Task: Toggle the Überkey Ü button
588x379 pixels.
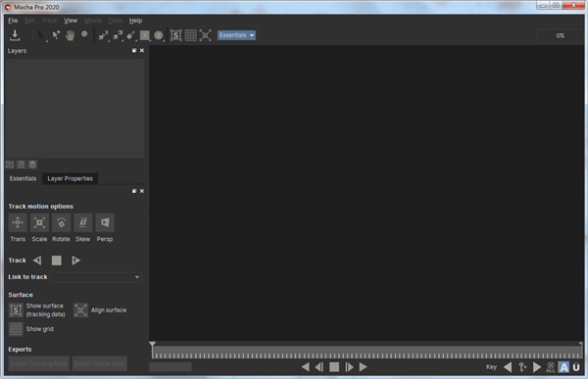Action: point(576,367)
